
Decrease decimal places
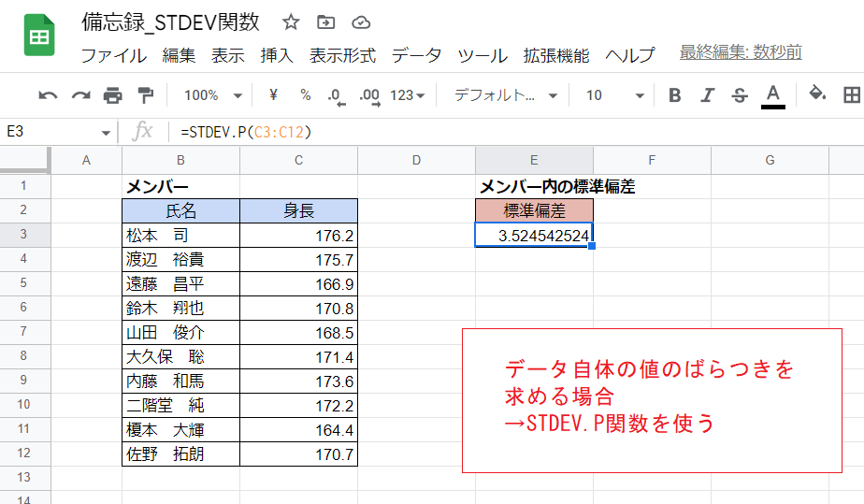tap(336, 95)
